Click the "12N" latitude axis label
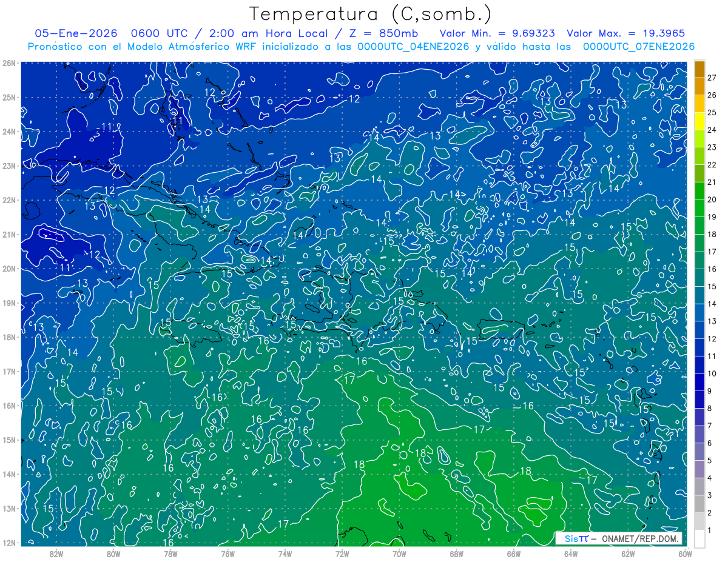This screenshot has width=728, height=562. (x=9, y=542)
